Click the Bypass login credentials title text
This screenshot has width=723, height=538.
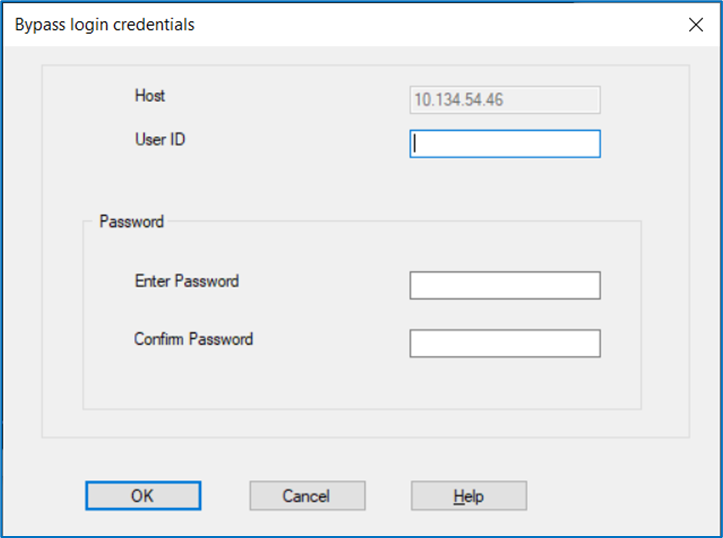click(104, 25)
